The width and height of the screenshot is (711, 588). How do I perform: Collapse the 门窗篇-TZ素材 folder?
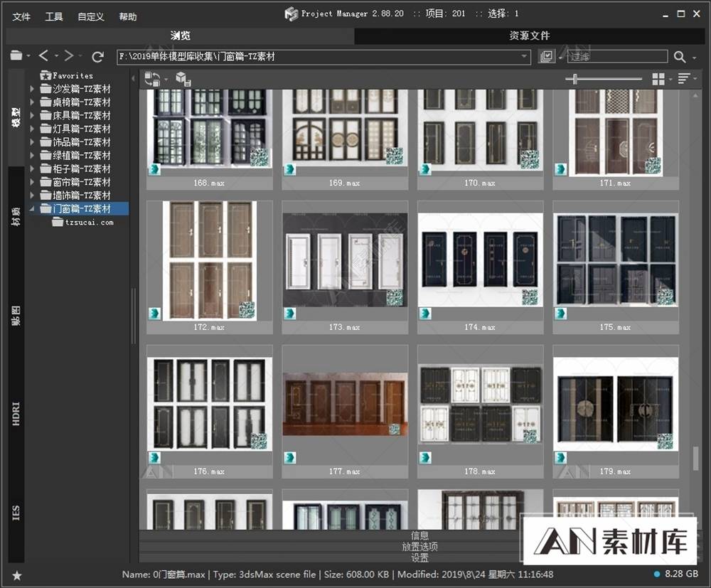(x=32, y=208)
